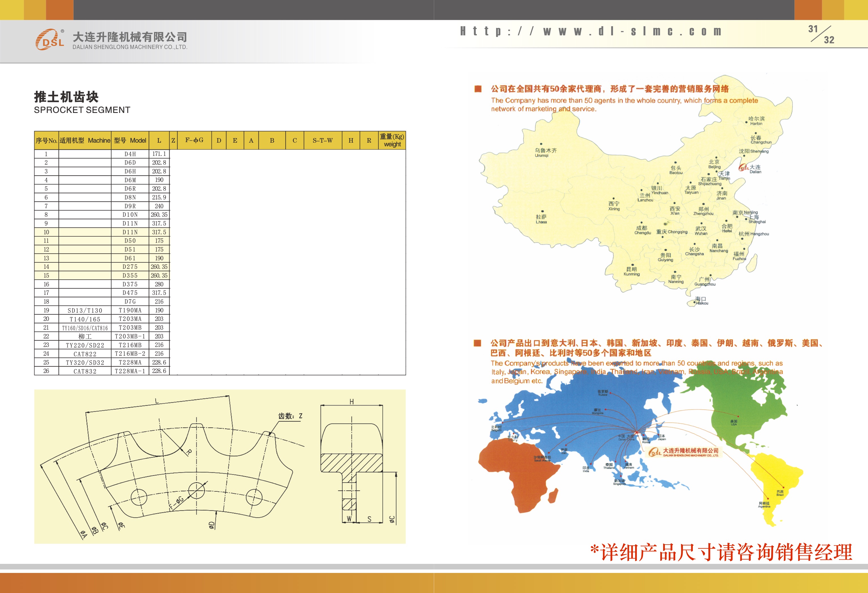Select model cell D7G
Screen dimensions: 868x593
point(130,301)
